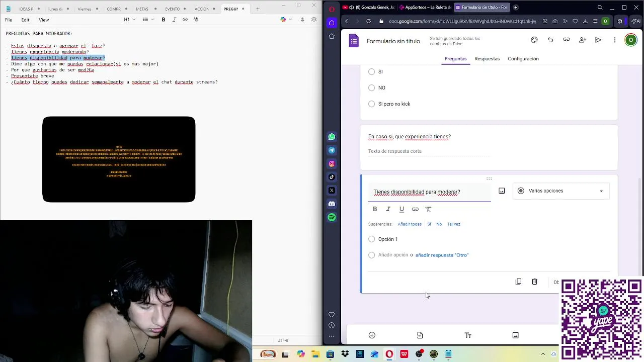Viewport: 644px width, 362px height.
Task: Open Notepad settings gear
Action: [314, 20]
